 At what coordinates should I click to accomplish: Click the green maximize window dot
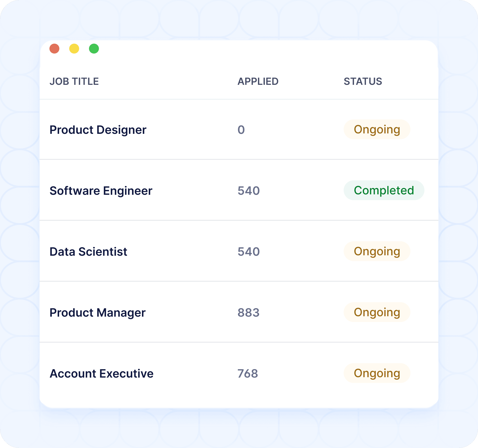pyautogui.click(x=94, y=49)
